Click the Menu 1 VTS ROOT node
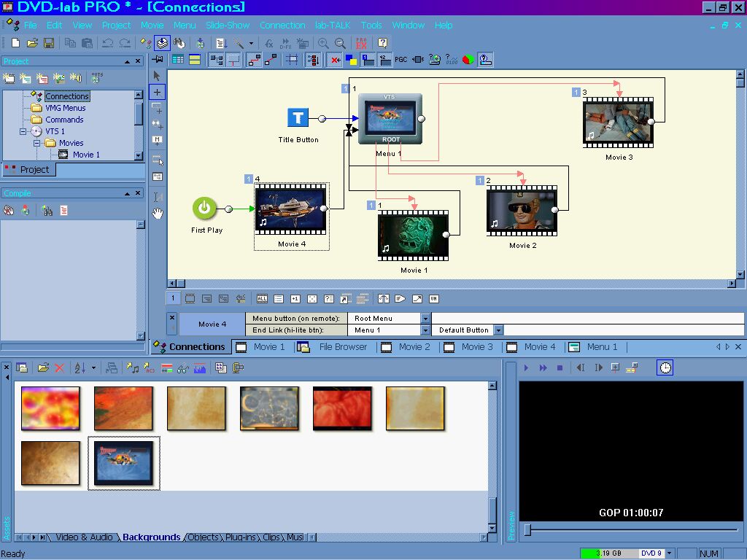Image resolution: width=747 pixels, height=560 pixels. (390, 119)
